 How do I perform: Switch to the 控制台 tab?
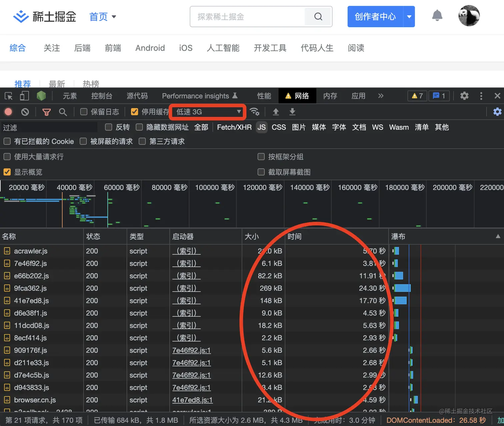pyautogui.click(x=102, y=96)
